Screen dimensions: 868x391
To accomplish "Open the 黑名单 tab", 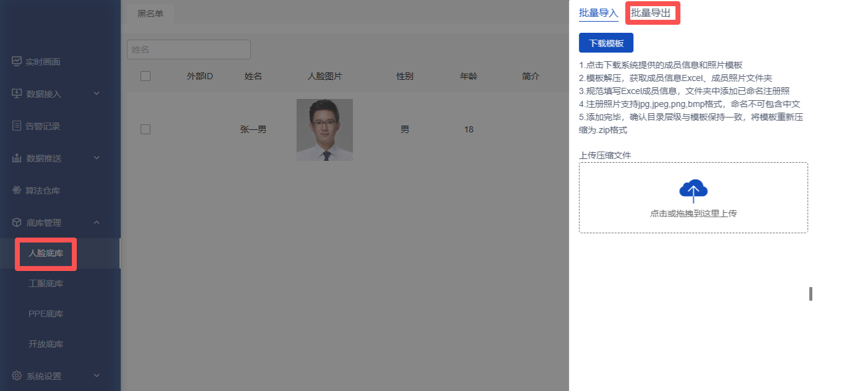I will (150, 14).
